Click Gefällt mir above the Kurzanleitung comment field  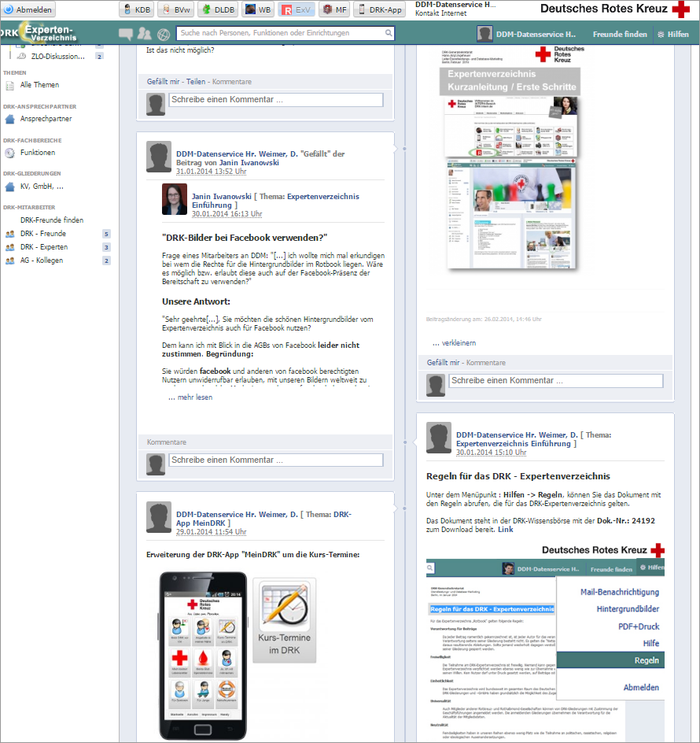tap(443, 363)
